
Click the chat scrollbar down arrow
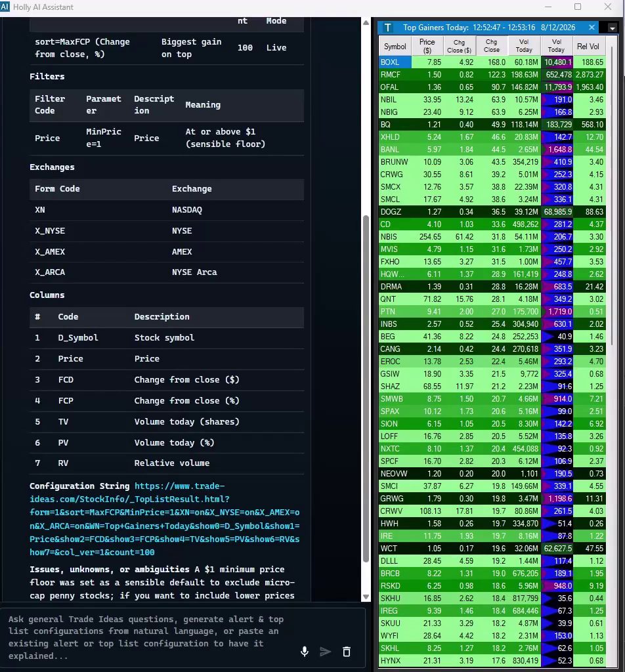pyautogui.click(x=366, y=597)
